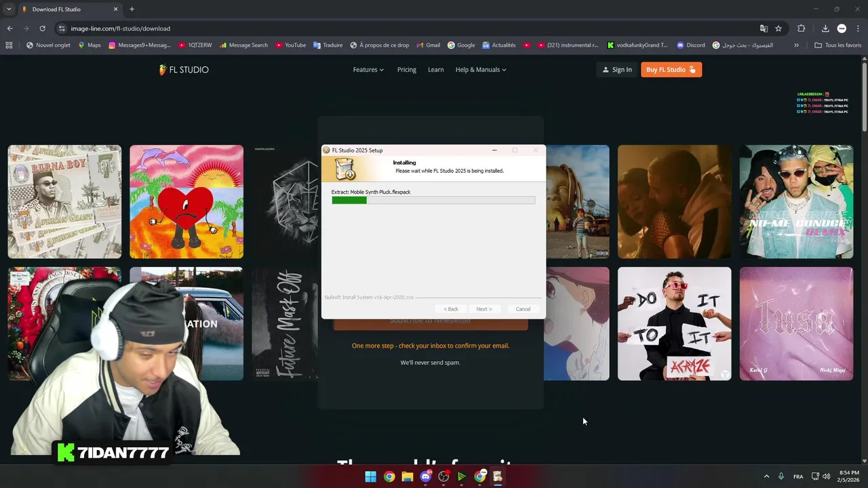The width and height of the screenshot is (868, 488).
Task: Open the Maps bookmark
Action: click(x=89, y=45)
